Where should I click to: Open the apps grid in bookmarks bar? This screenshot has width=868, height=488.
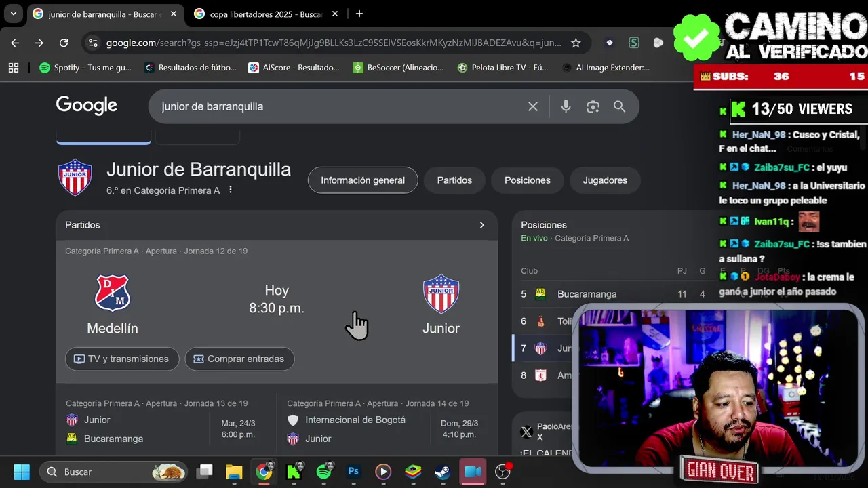point(14,68)
